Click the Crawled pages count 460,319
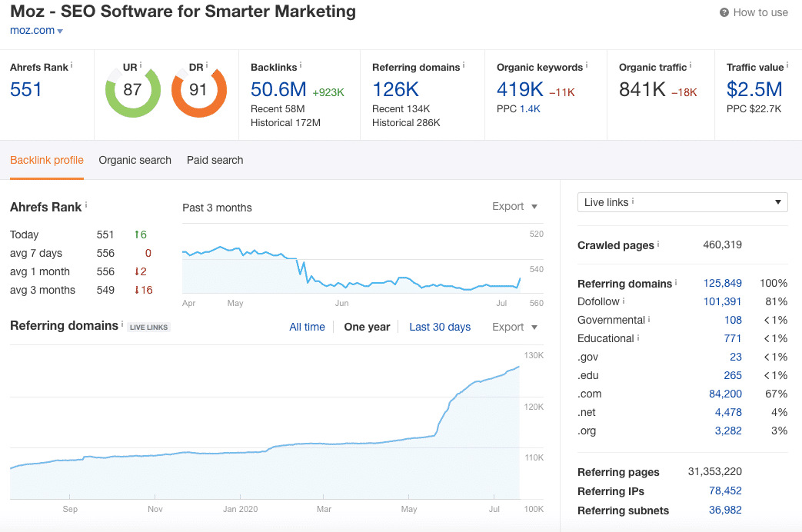The height and width of the screenshot is (532, 802). [722, 244]
